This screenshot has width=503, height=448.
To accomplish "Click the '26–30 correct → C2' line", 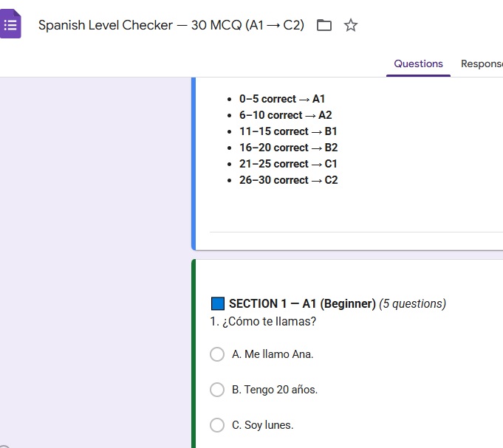I will (x=288, y=180).
